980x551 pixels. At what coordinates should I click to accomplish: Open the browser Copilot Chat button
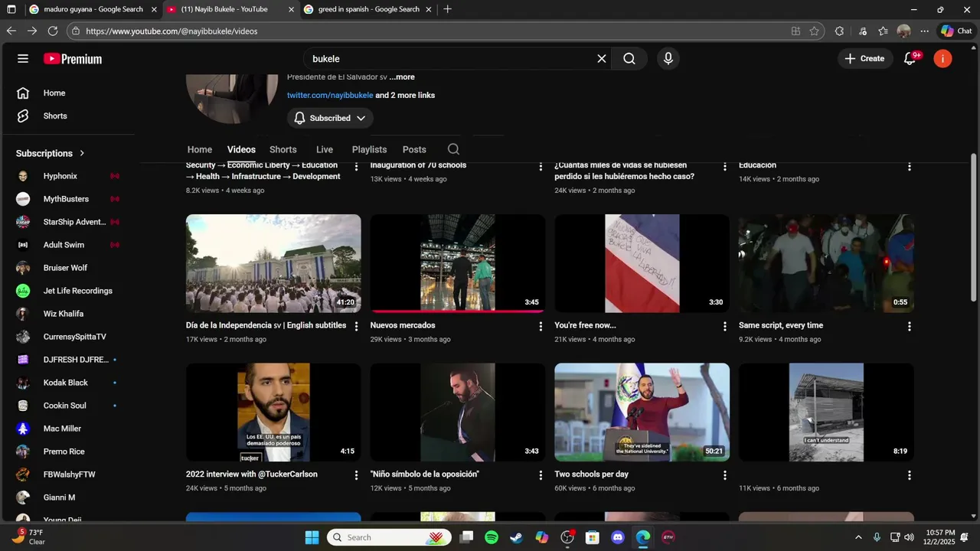coord(956,31)
